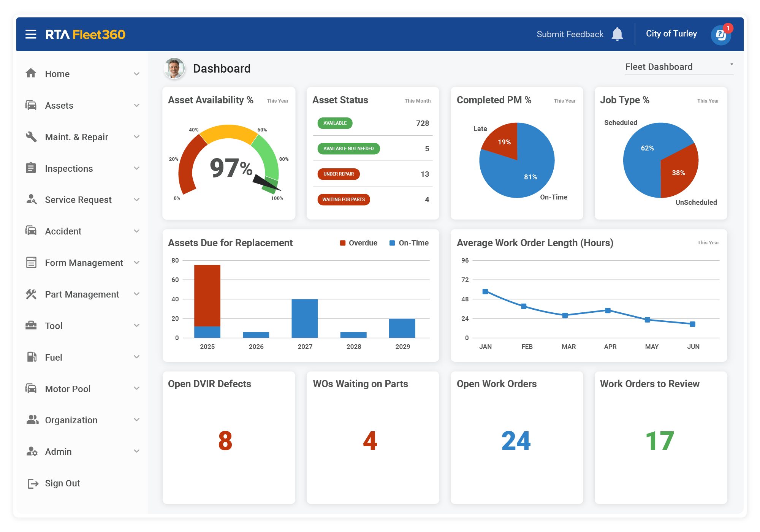The height and width of the screenshot is (532, 760).
Task: Click the Fuel pump icon
Action: pos(32,357)
